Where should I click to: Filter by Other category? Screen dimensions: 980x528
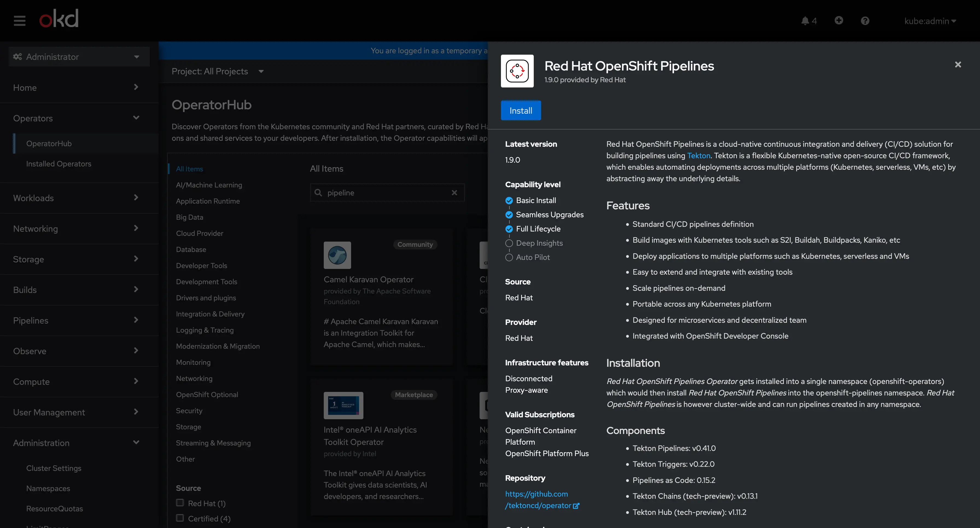185,459
